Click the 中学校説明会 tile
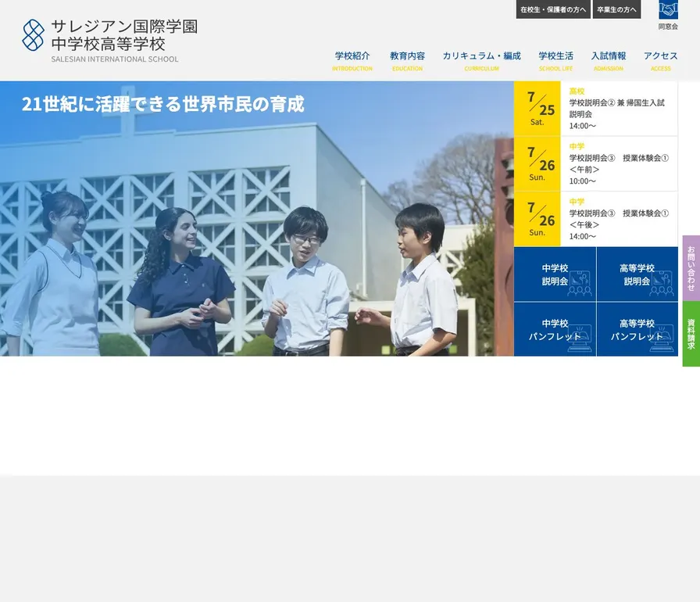Screen dimensions: 700x602 [x=555, y=274]
